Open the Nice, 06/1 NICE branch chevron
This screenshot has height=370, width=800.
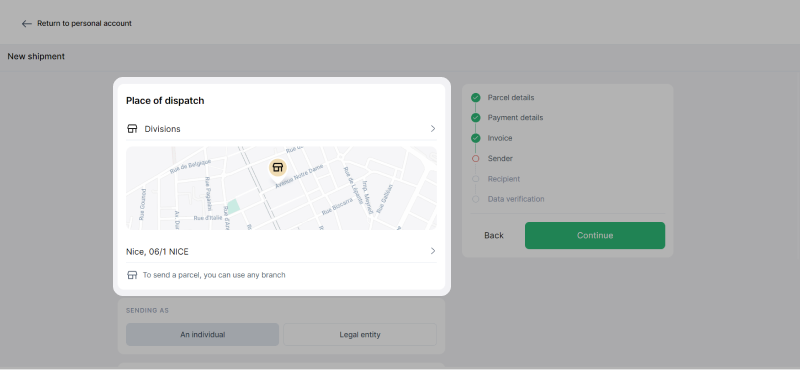click(433, 251)
